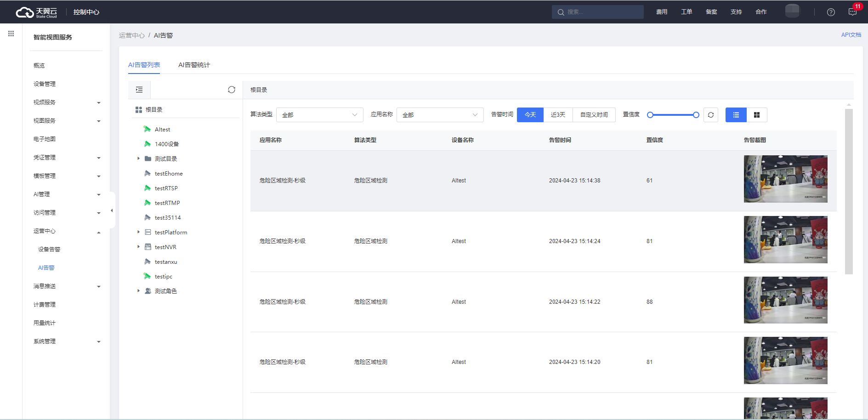
Task: Click the testRTMP camera icon
Action: pyautogui.click(x=148, y=203)
